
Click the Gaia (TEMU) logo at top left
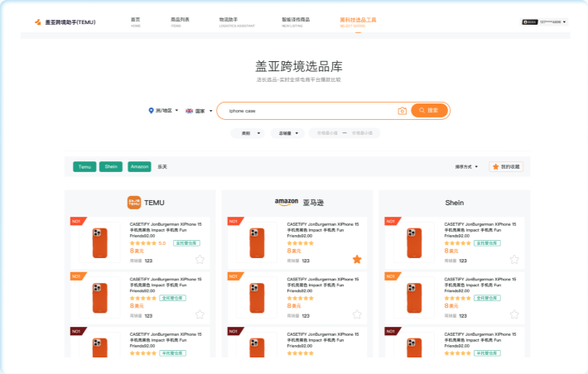point(37,22)
